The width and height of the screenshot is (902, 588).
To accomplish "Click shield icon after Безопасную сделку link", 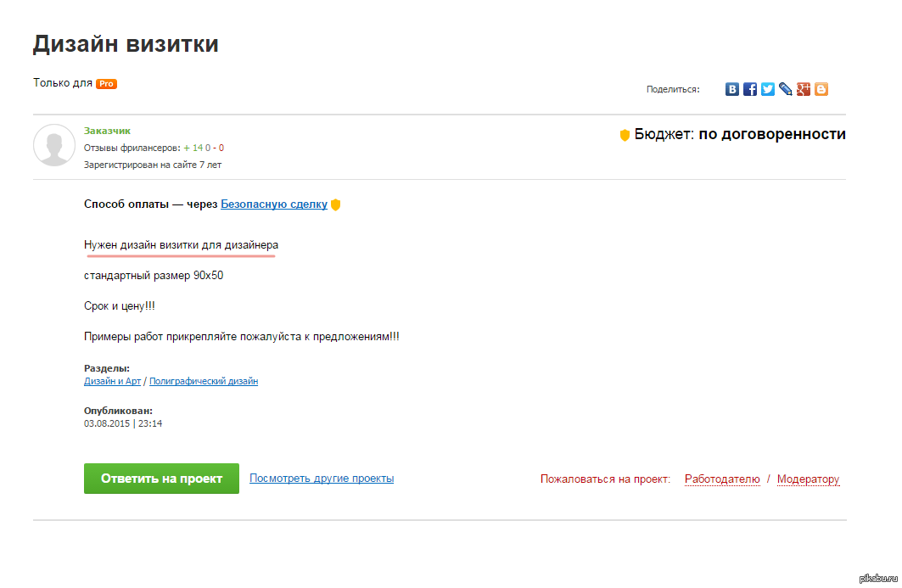I will coord(336,204).
